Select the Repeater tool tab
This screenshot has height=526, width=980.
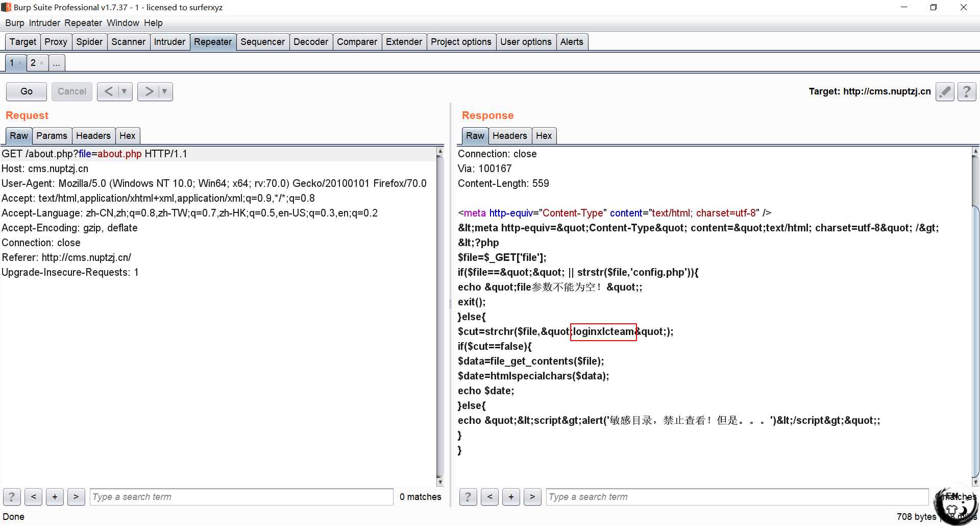coord(213,42)
